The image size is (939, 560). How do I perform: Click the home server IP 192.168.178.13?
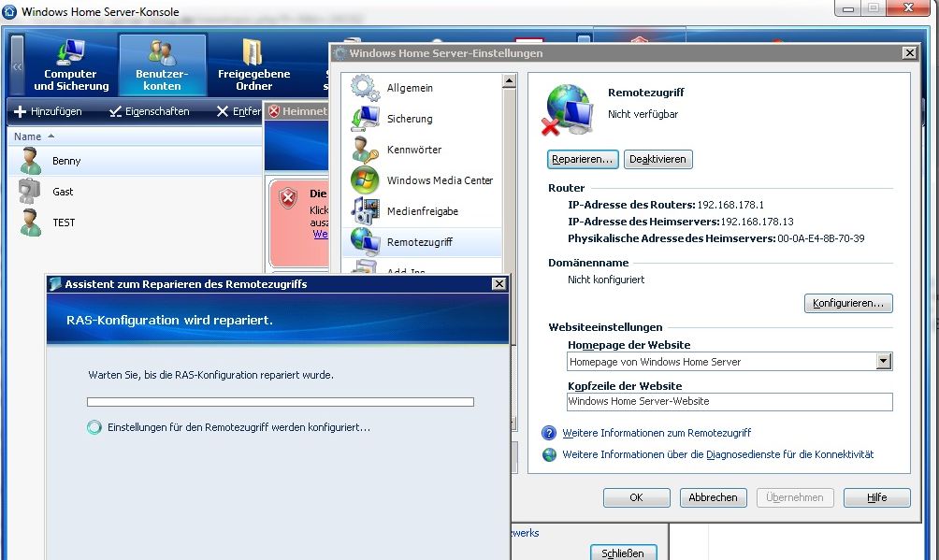(x=757, y=222)
